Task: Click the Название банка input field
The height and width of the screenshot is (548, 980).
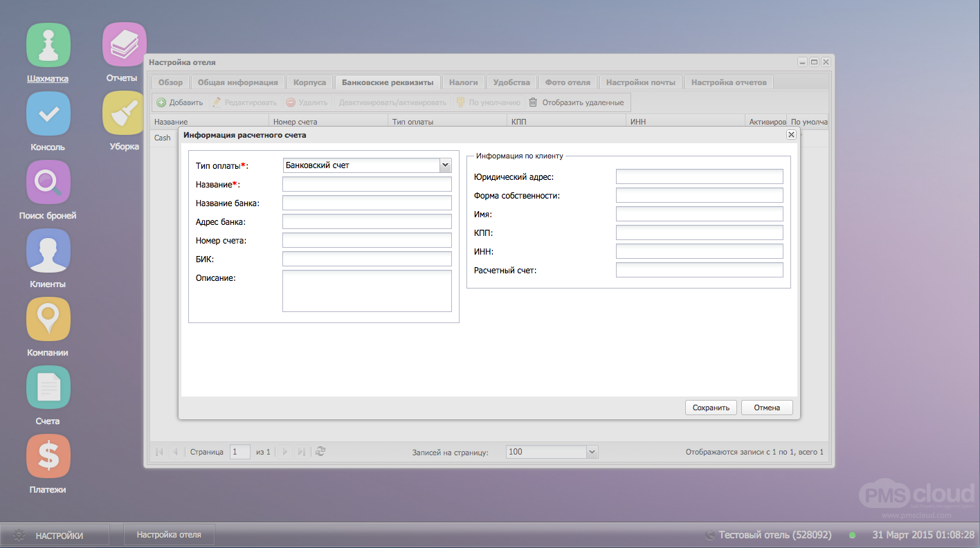Action: 367,203
